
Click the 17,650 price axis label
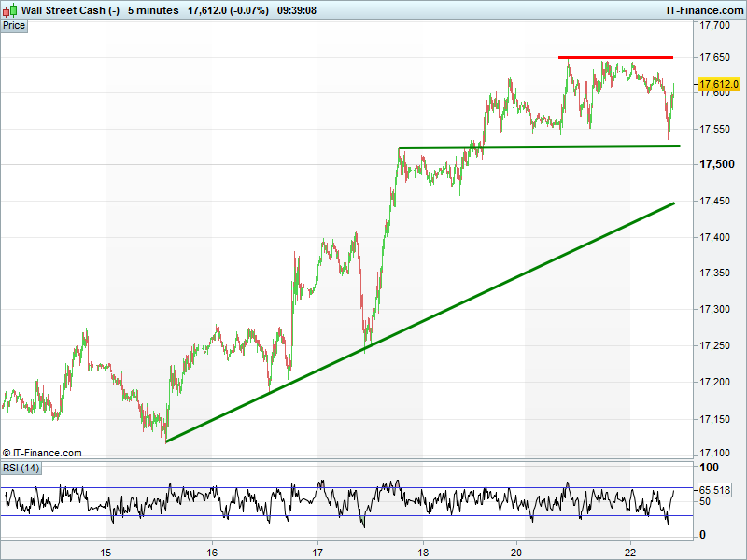tap(714, 57)
